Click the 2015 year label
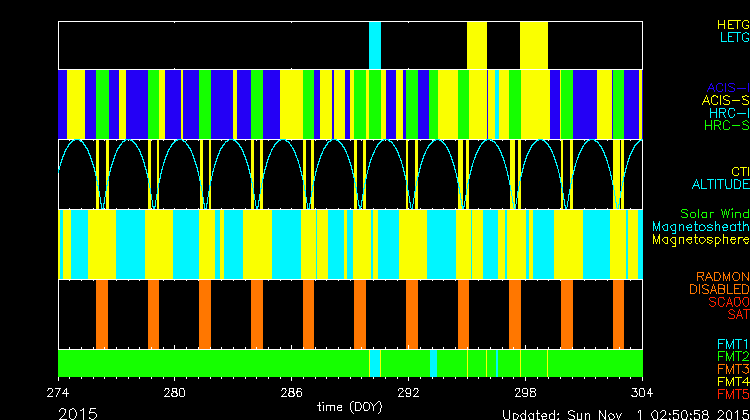Image resolution: width=750 pixels, height=420 pixels. point(78,412)
